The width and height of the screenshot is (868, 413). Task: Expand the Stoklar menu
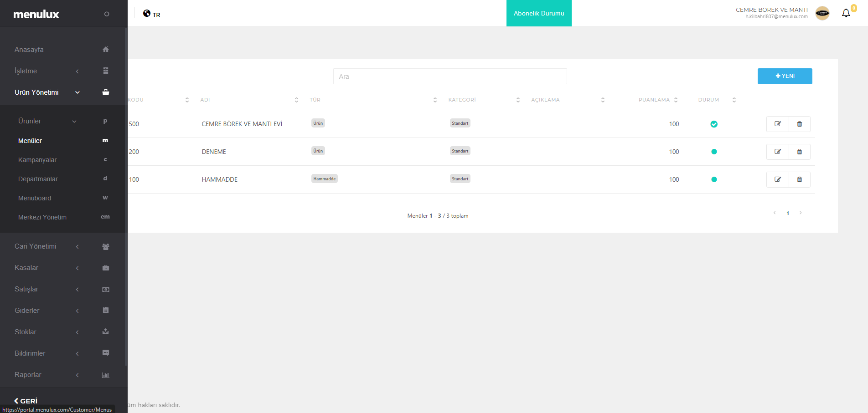pyautogui.click(x=77, y=332)
